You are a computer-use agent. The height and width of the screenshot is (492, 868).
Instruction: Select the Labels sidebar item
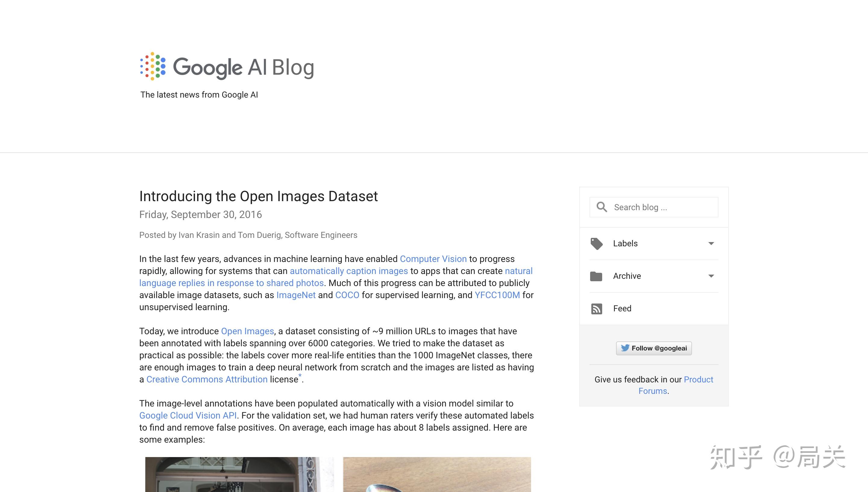(x=625, y=244)
